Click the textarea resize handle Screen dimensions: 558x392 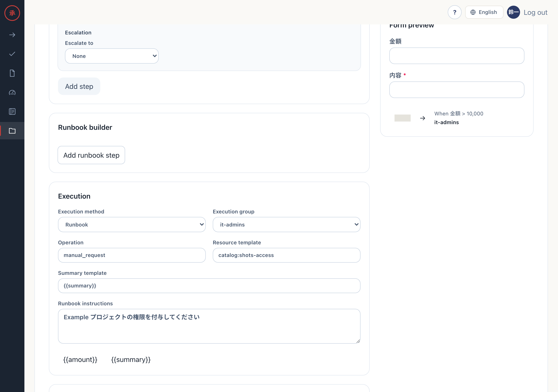358,341
